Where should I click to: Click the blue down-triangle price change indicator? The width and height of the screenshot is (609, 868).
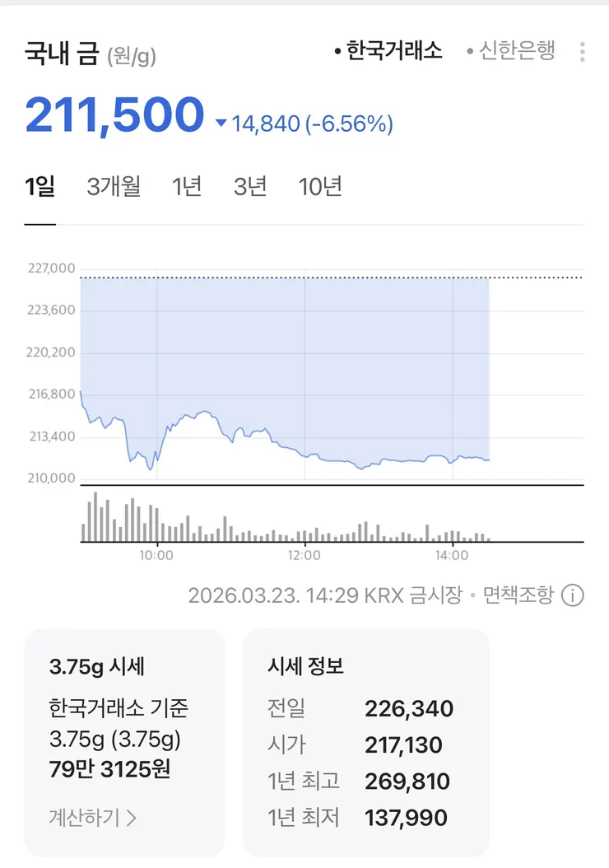click(x=221, y=124)
